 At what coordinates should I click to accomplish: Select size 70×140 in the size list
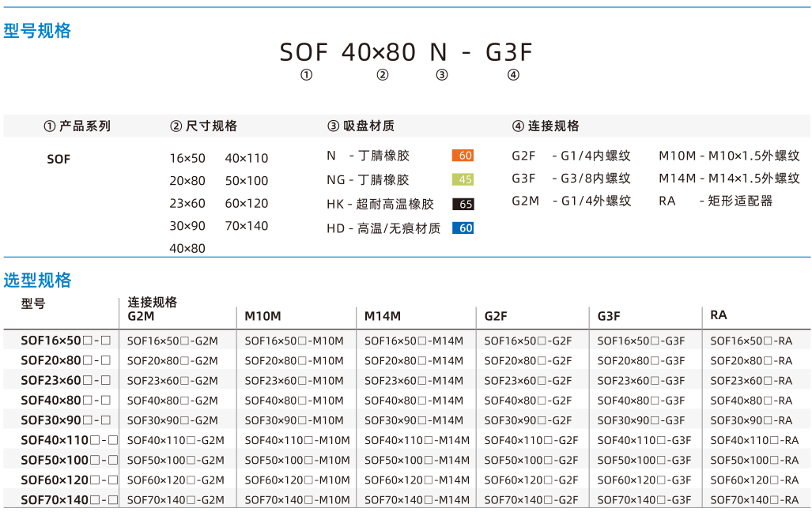pos(247,226)
